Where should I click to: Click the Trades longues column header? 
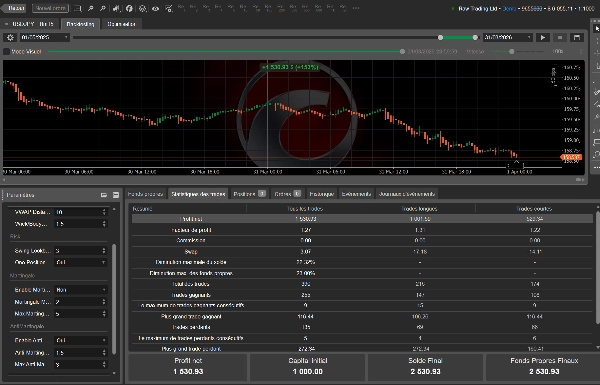(419, 209)
